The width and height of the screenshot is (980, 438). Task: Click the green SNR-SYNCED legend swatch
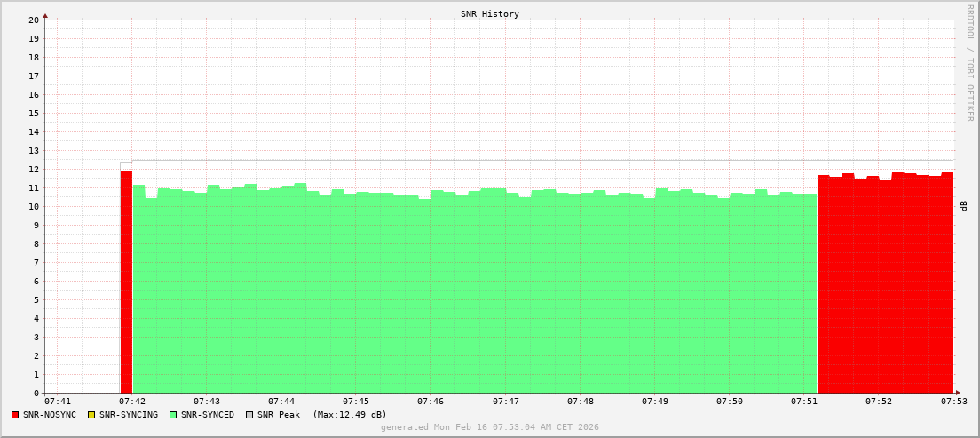(173, 415)
